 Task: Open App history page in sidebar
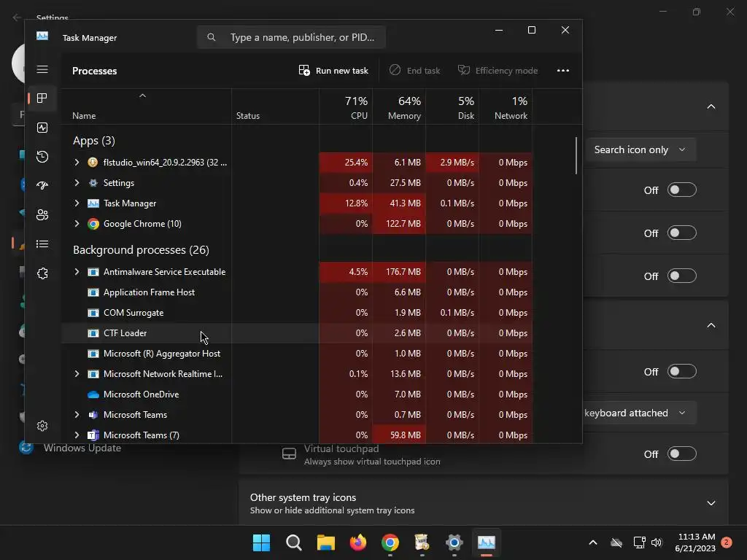[x=42, y=157]
